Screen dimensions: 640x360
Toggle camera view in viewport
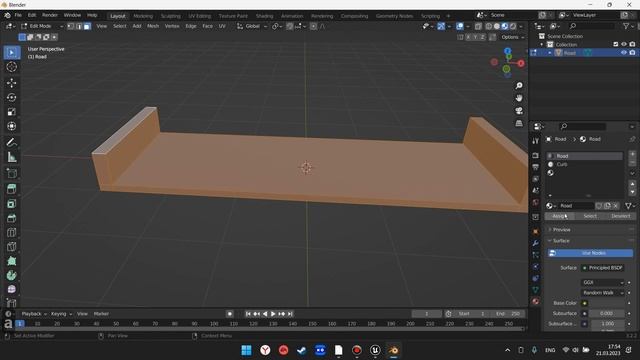coord(519,111)
